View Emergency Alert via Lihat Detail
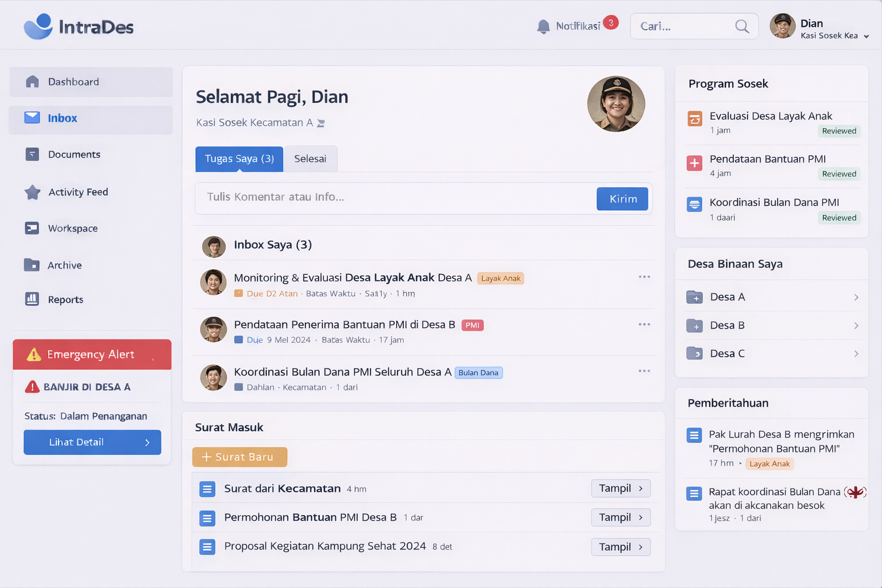The image size is (882, 588). click(x=92, y=442)
